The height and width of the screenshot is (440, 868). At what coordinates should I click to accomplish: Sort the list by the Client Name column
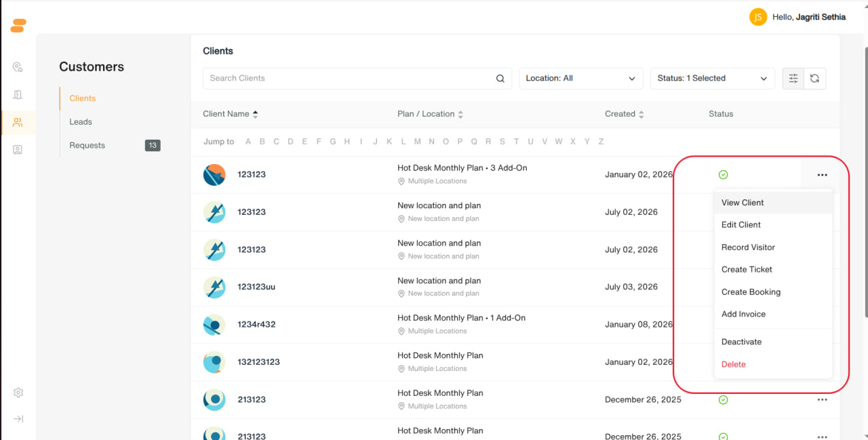click(x=231, y=114)
